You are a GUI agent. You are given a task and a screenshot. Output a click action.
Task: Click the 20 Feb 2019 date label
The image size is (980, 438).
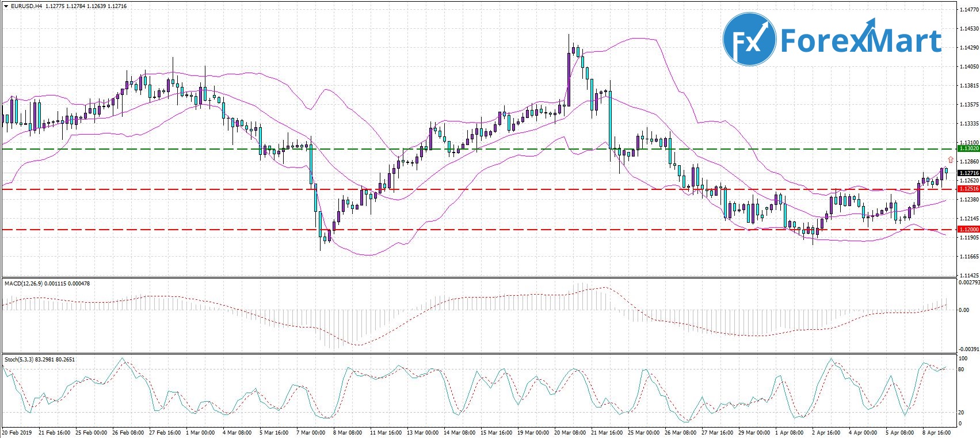tap(17, 432)
